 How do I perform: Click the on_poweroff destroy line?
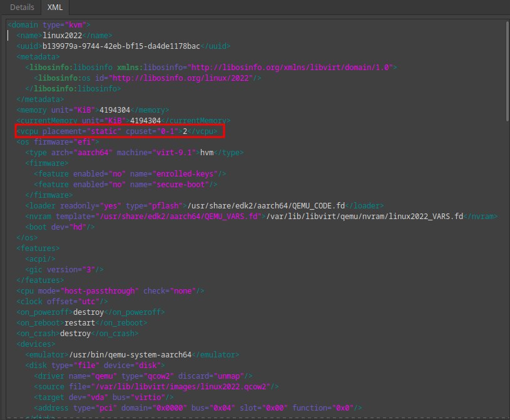point(91,312)
